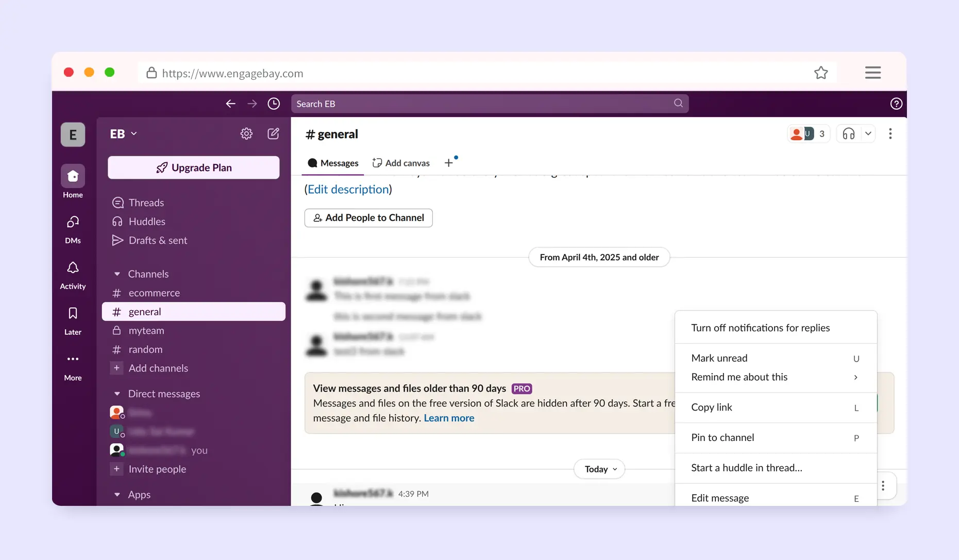Switch to the Add canvas tab
The image size is (959, 560).
point(401,163)
